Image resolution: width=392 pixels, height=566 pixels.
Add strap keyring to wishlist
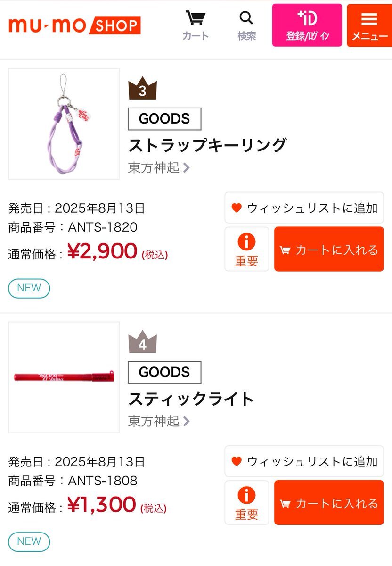304,208
